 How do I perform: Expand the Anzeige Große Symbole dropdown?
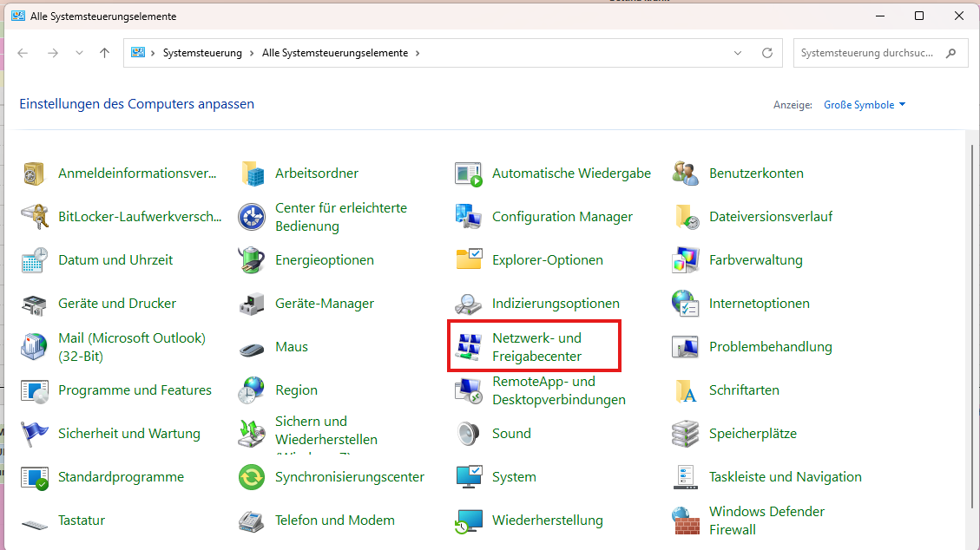pyautogui.click(x=864, y=105)
